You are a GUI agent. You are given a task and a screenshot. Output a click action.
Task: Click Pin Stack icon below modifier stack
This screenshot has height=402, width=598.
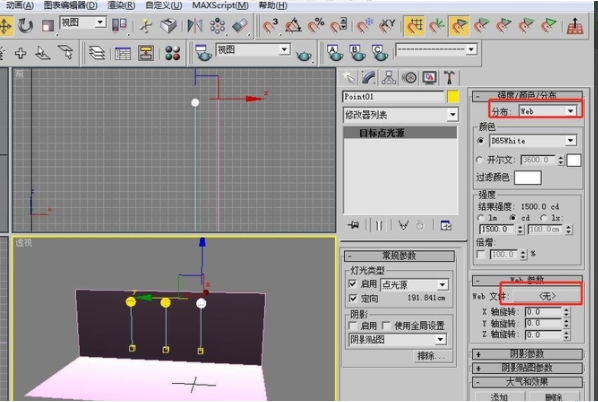[353, 225]
